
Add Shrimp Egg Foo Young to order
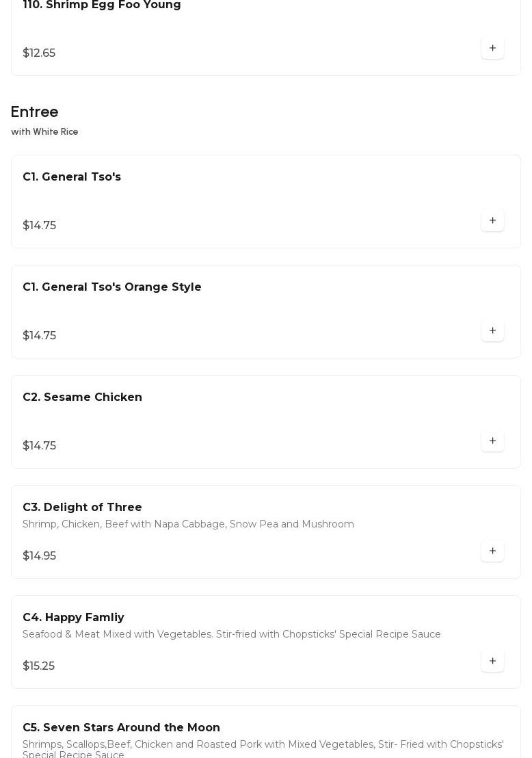coord(492,48)
